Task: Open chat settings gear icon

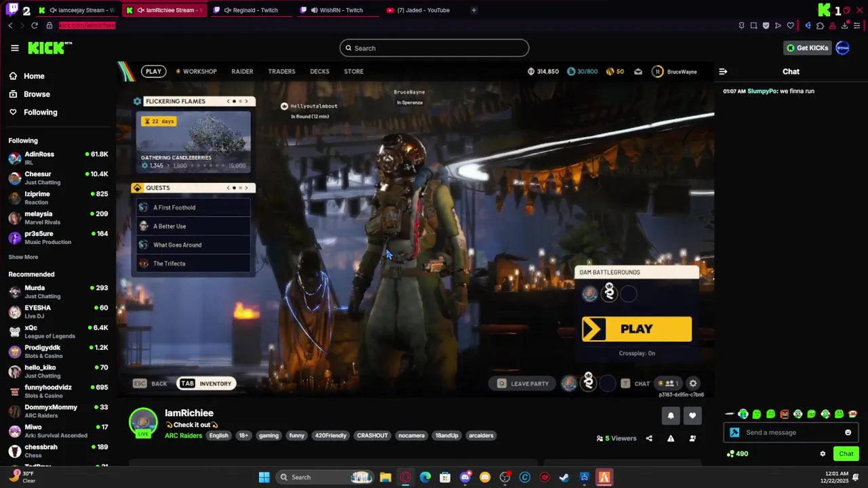Action: click(x=823, y=453)
